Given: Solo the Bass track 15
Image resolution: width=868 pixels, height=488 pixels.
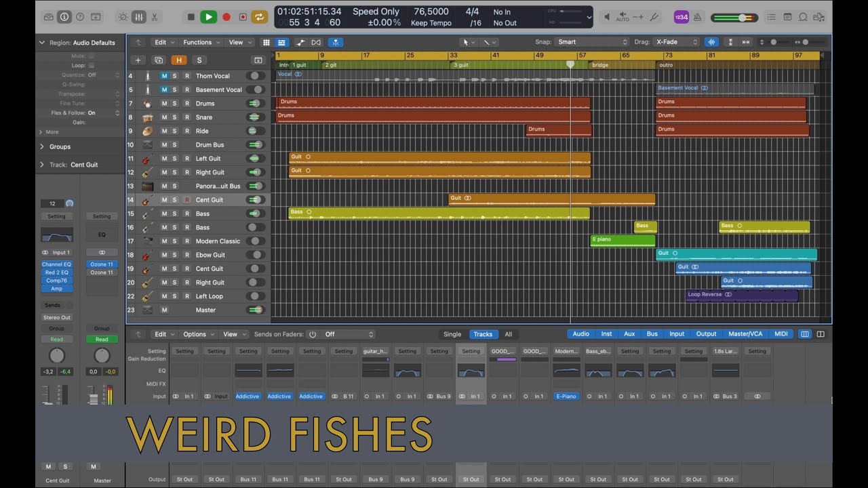Looking at the screenshot, I should (x=175, y=213).
